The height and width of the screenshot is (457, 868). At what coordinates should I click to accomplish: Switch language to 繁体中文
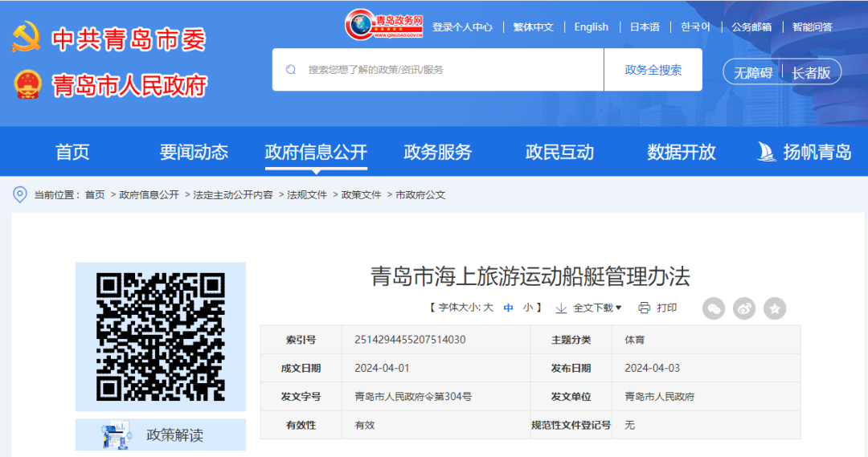coord(533,27)
